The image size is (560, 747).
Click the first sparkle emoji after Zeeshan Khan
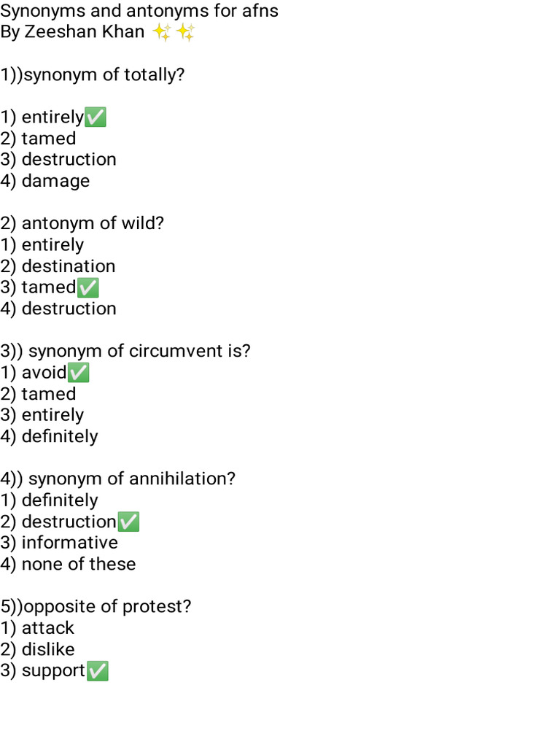point(162,32)
